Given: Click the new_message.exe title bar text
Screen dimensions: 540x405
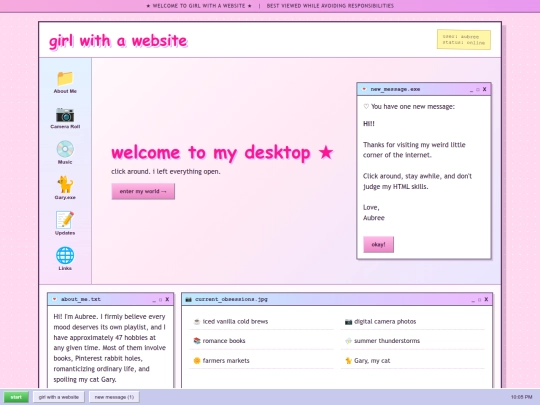Looking at the screenshot, I should pyautogui.click(x=395, y=89).
